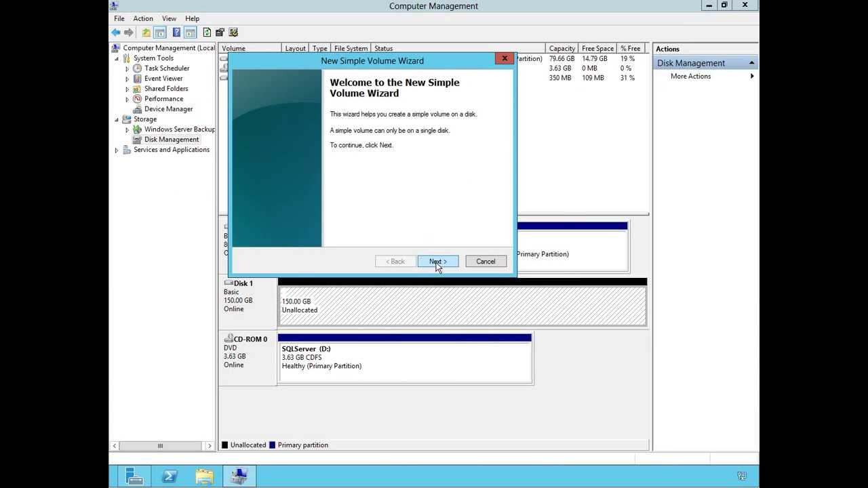Click the Properties toolbar icon
868x488 pixels.
click(x=220, y=33)
